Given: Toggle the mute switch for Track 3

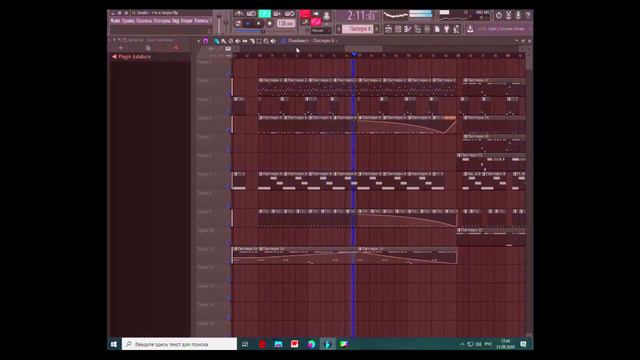Looking at the screenshot, I should click(229, 112).
